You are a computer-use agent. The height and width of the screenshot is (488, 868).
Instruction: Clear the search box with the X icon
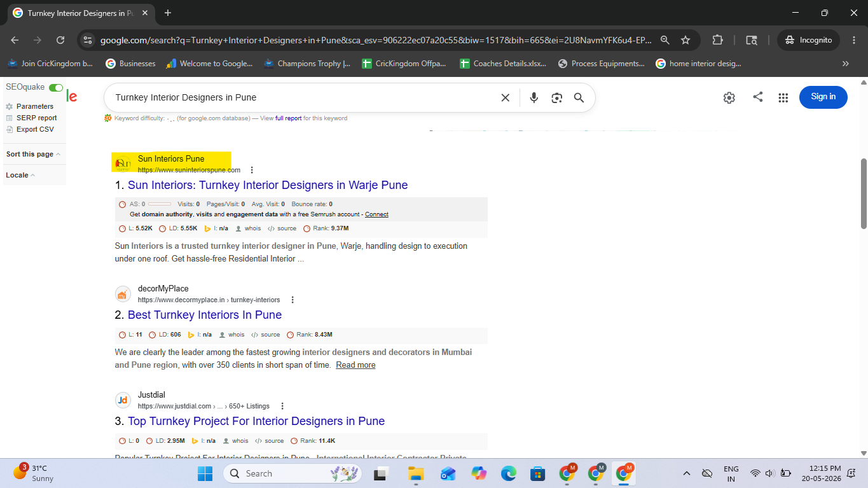pos(506,97)
